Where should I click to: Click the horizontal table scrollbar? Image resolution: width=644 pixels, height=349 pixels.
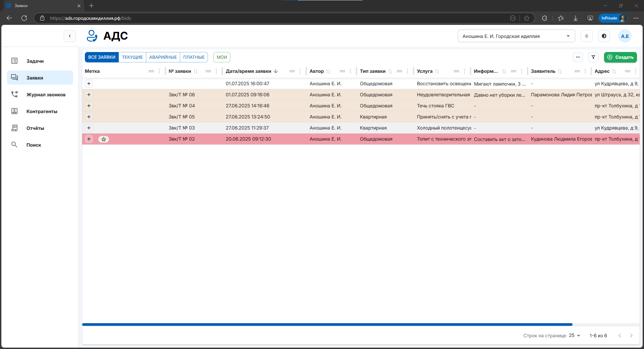point(327,325)
